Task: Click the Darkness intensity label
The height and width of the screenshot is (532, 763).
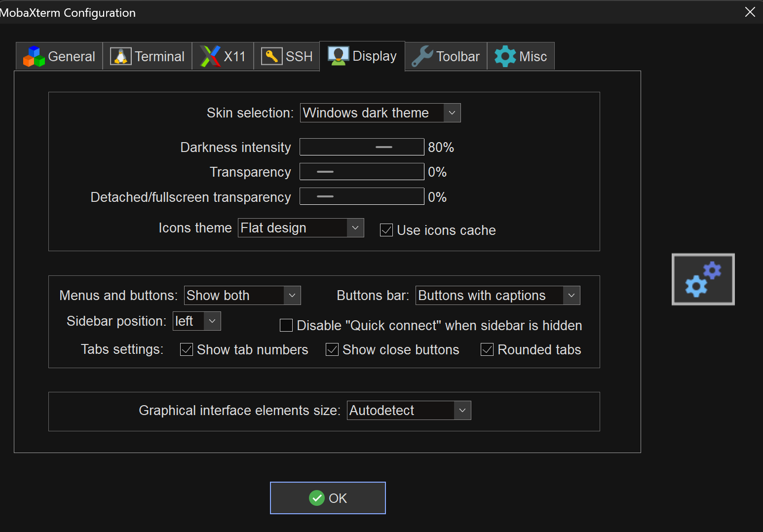Action: [x=235, y=148]
